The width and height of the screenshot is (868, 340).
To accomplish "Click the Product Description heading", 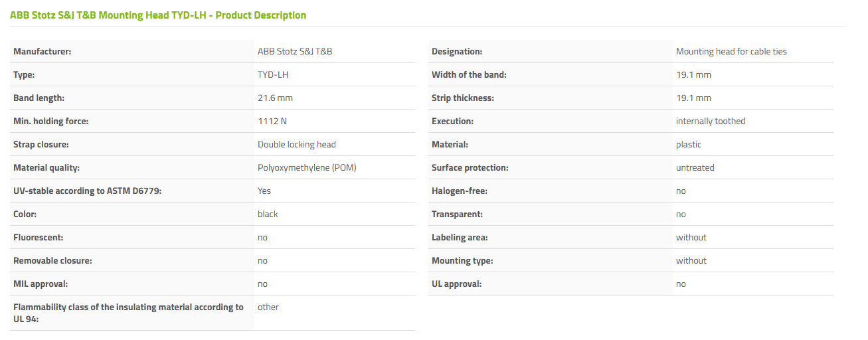I will pos(158,15).
